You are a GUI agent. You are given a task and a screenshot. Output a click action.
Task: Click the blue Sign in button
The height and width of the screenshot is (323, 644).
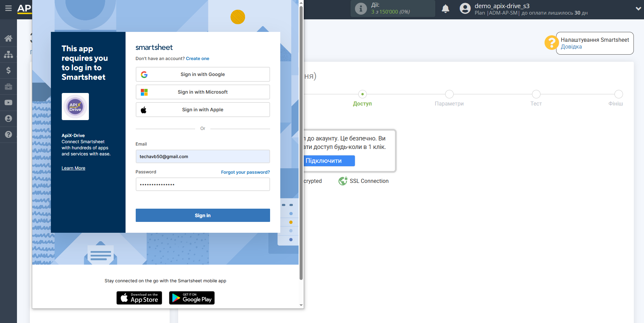(203, 215)
